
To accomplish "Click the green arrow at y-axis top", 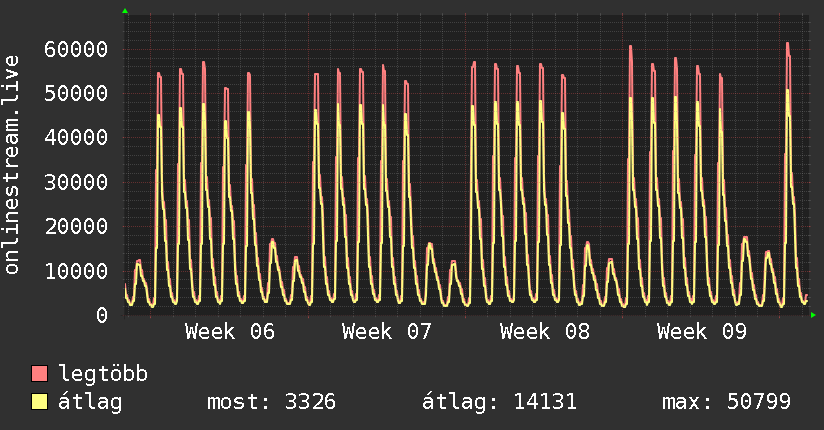I will click(x=125, y=11).
